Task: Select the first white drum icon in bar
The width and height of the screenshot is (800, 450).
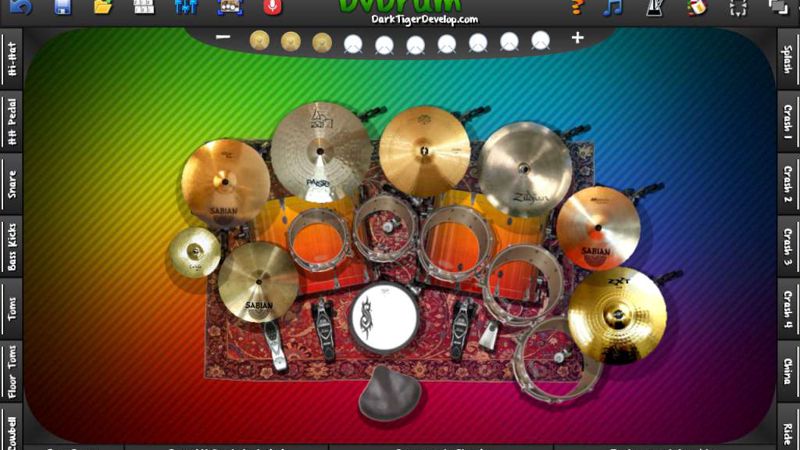Action: (x=353, y=44)
